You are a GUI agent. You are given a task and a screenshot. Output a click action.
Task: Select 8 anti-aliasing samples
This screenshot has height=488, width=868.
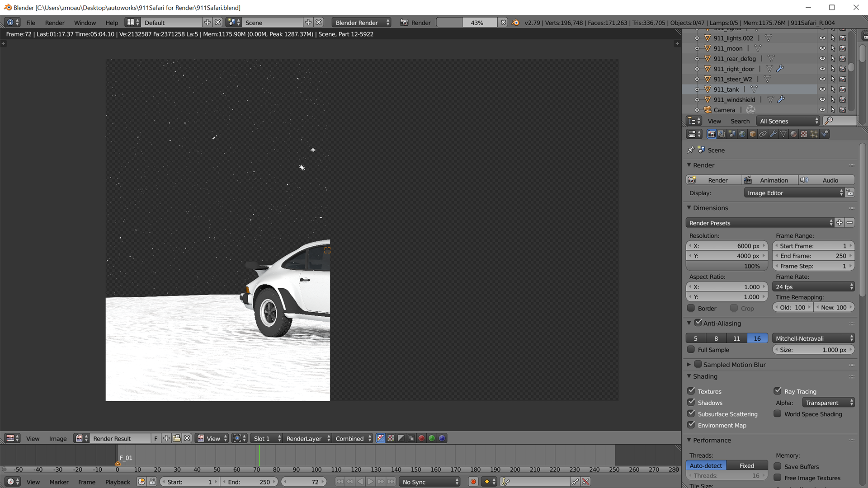tap(716, 338)
